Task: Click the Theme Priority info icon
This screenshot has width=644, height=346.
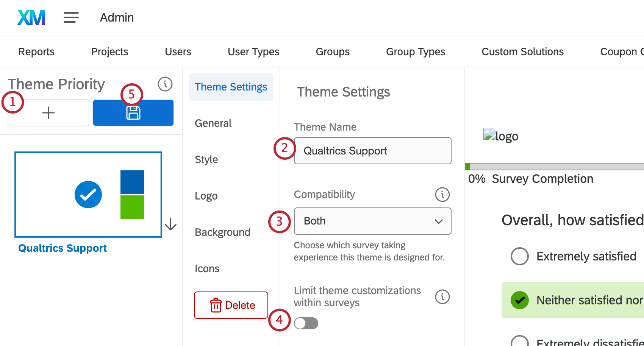Action: (165, 84)
